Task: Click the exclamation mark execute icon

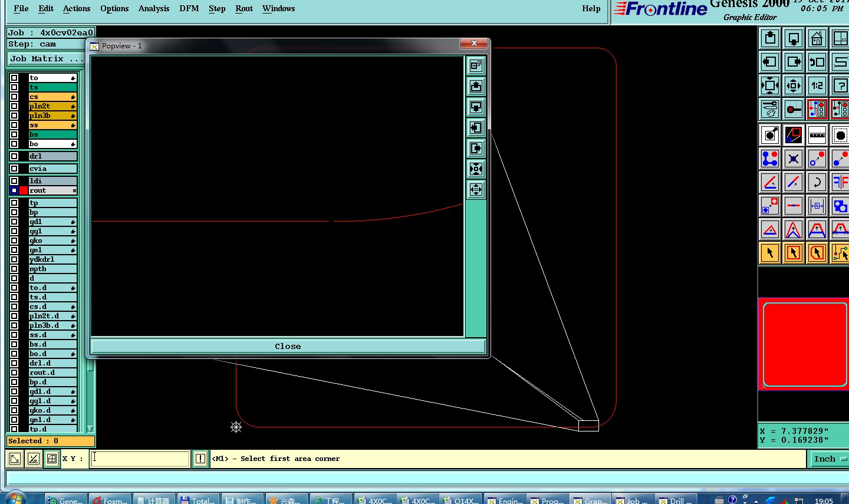Action: click(200, 459)
